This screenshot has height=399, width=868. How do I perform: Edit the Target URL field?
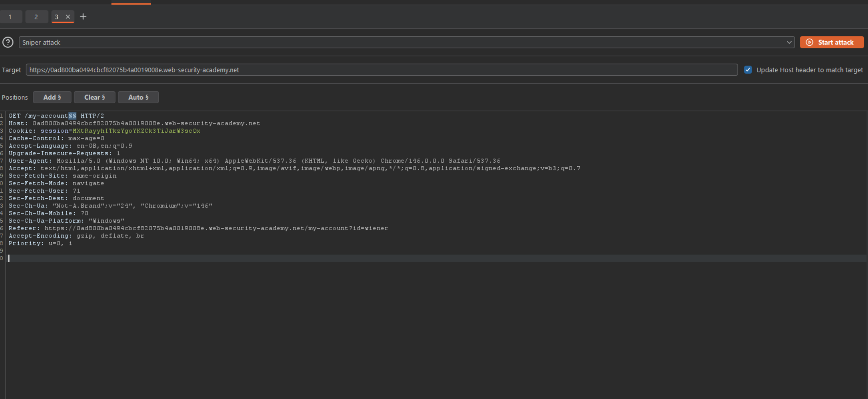pyautogui.click(x=382, y=70)
